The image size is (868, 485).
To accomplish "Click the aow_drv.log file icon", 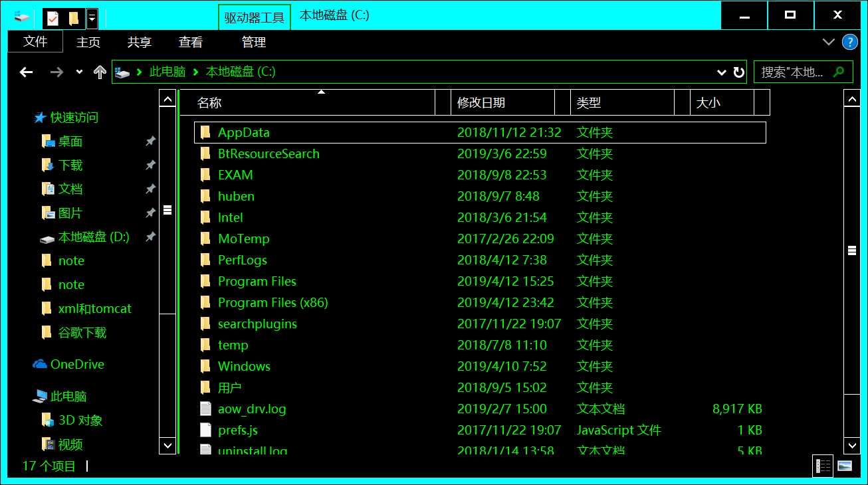I will click(205, 409).
